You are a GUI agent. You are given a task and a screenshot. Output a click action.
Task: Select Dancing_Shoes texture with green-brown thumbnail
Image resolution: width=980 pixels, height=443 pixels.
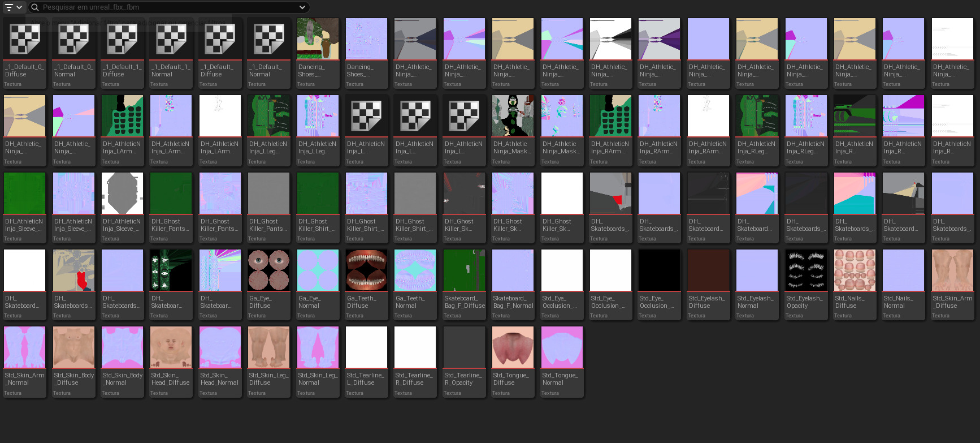coord(318,53)
